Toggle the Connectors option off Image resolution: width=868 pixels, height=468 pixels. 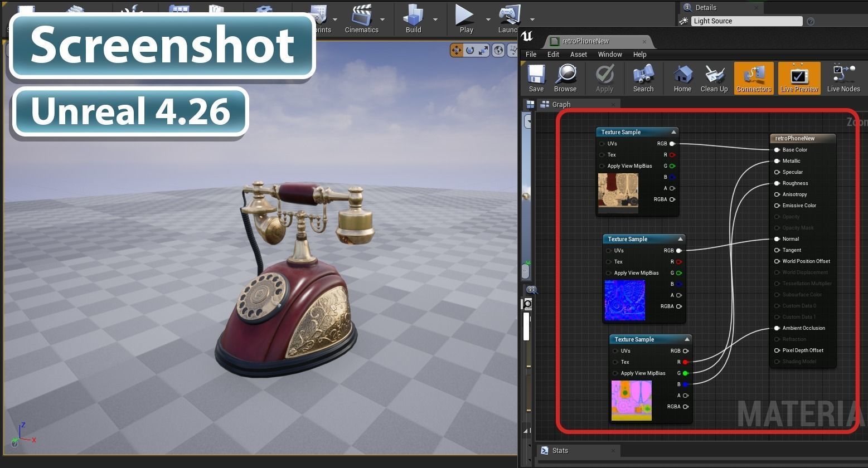tap(754, 78)
